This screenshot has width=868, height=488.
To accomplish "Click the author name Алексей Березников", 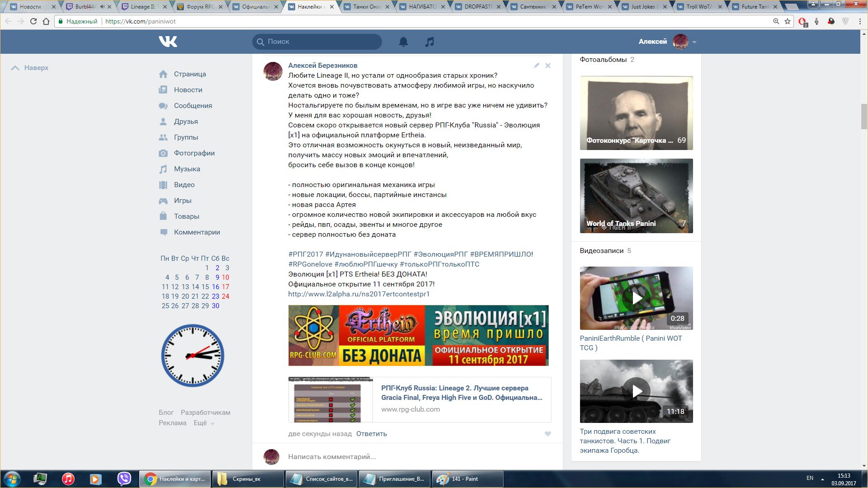I will coord(323,66).
